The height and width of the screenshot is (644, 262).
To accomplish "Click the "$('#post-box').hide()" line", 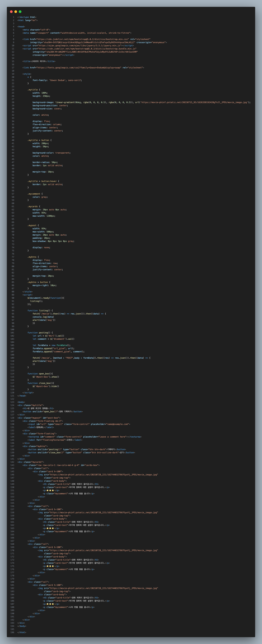I will [46, 386].
